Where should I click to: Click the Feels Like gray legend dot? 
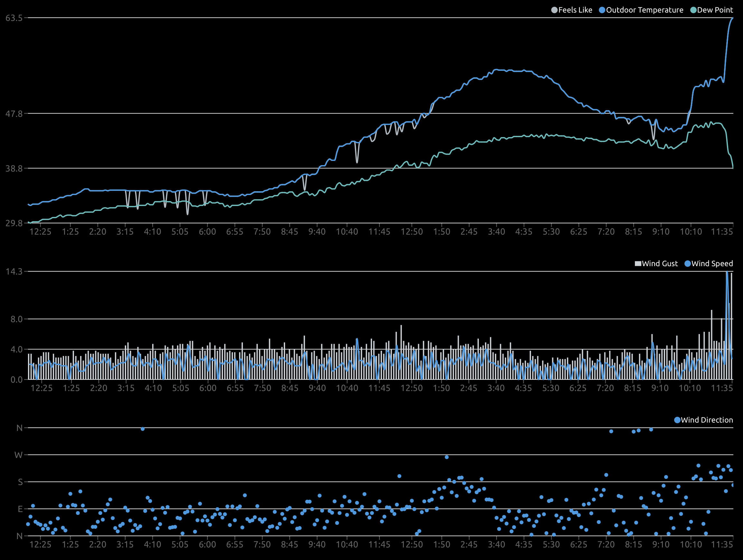554,10
